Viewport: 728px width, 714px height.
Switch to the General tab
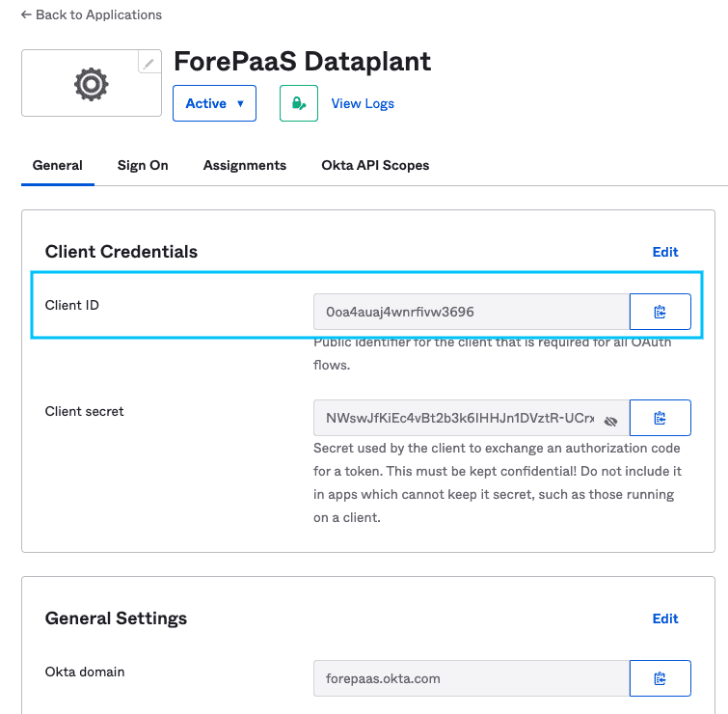coord(58,165)
